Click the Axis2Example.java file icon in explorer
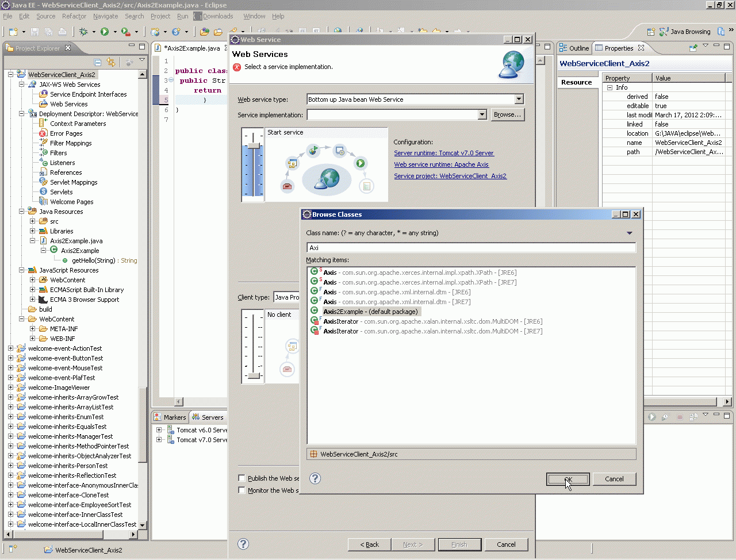 (43, 241)
